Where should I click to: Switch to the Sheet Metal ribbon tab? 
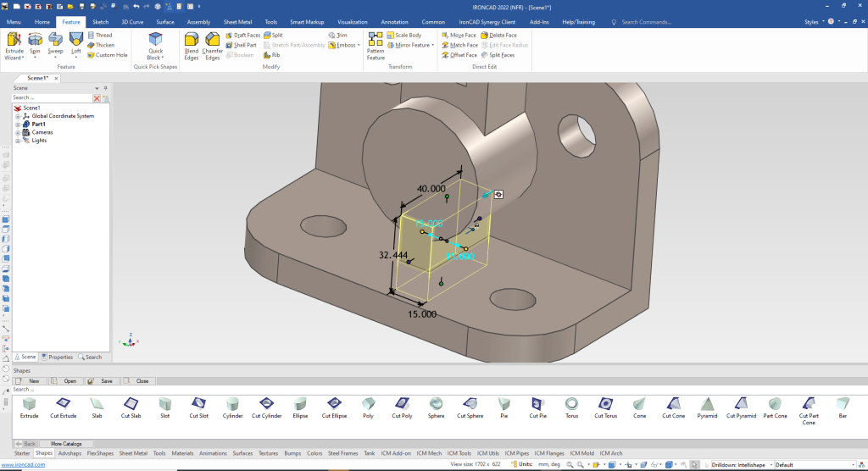coord(237,21)
